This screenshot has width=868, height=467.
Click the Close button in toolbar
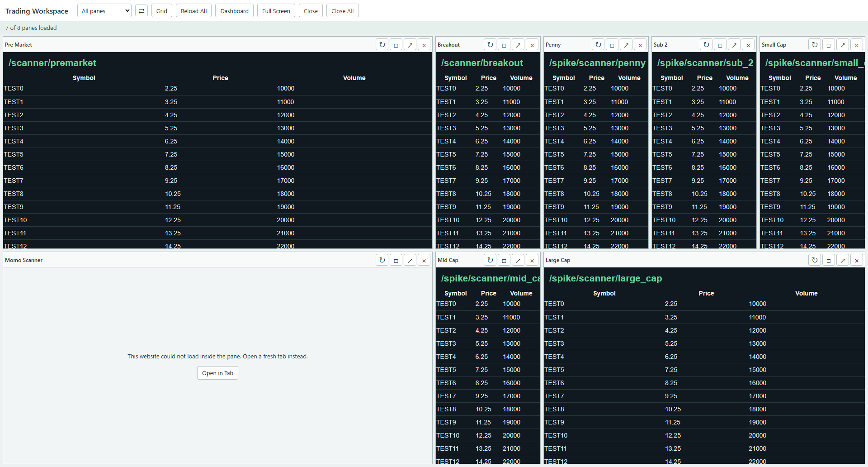click(x=311, y=11)
